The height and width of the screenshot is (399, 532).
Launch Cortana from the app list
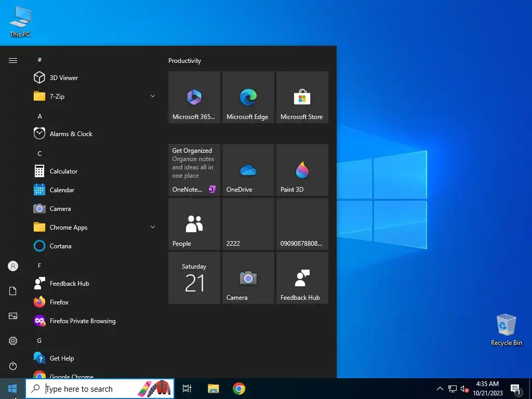95,246
